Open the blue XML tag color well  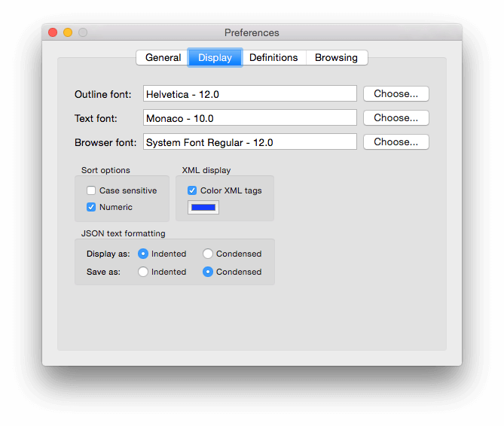pyautogui.click(x=203, y=208)
